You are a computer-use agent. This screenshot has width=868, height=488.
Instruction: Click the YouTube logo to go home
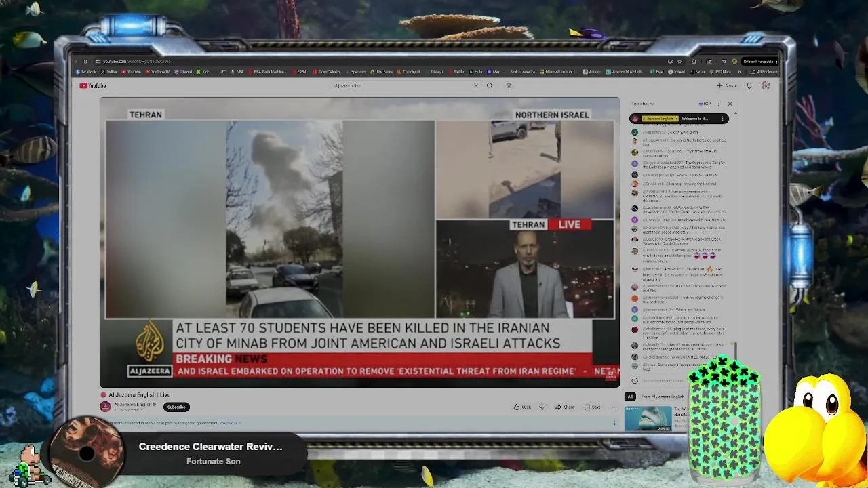pos(93,85)
